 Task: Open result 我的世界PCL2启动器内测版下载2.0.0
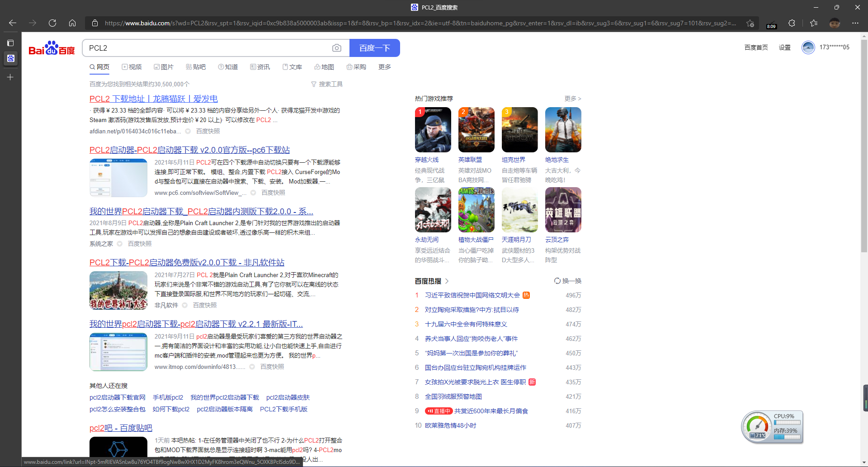click(x=201, y=212)
